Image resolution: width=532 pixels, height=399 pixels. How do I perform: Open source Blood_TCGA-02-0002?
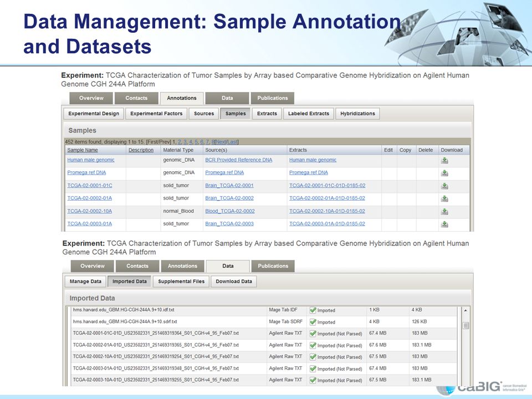(x=230, y=211)
